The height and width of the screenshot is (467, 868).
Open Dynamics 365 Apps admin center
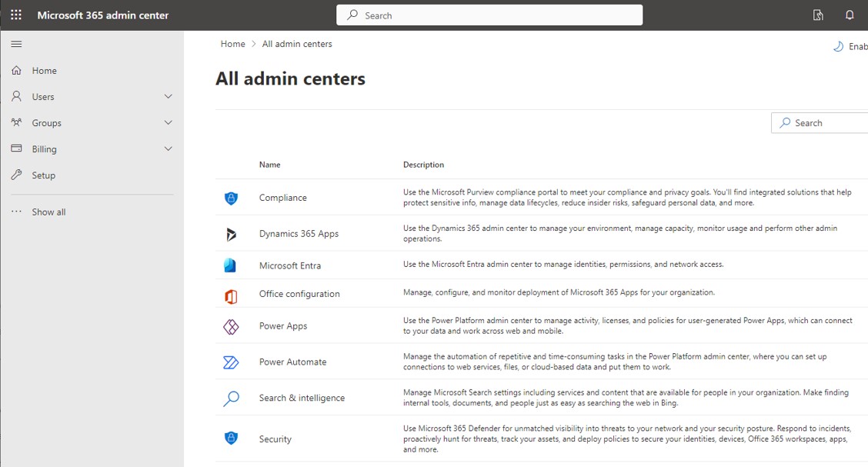click(299, 234)
